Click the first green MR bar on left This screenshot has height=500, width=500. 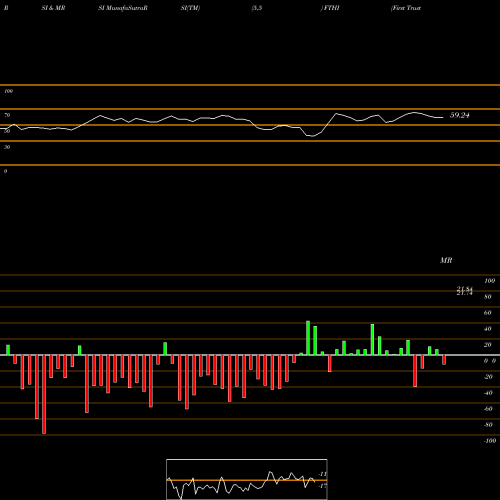coord(8,350)
